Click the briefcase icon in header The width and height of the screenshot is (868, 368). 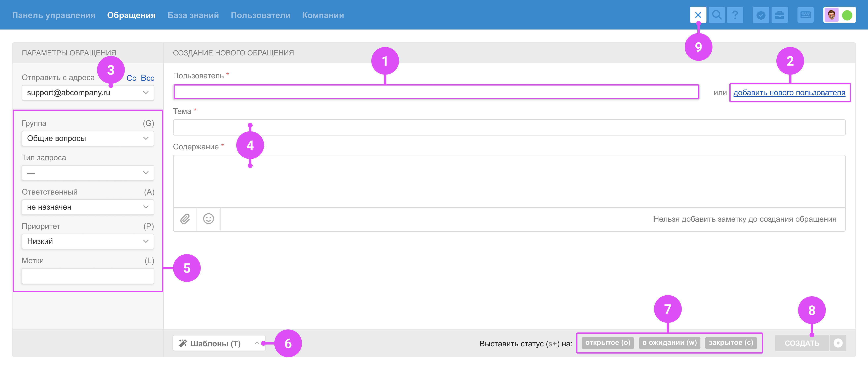pos(779,15)
